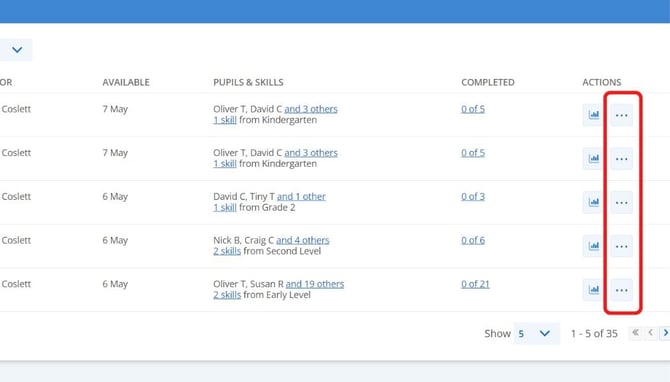Open '2 skills' link from Second Level
The width and height of the screenshot is (670, 382).
pyautogui.click(x=227, y=251)
